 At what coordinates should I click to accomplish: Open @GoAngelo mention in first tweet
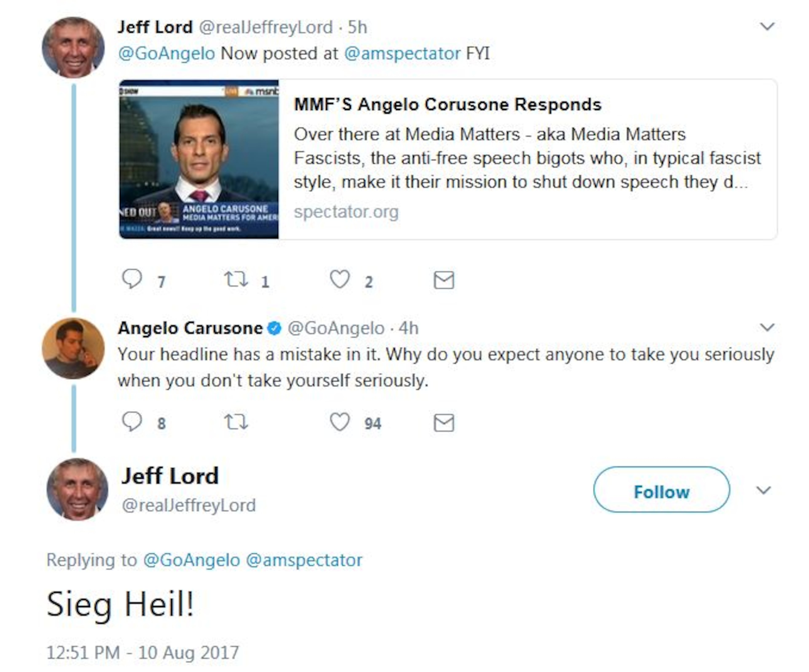click(166, 53)
